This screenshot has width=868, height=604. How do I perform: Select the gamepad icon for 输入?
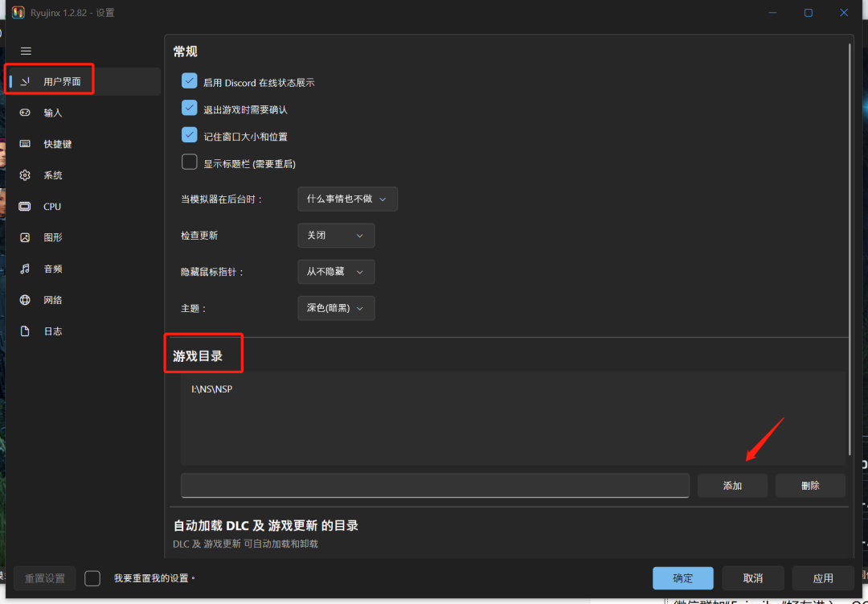click(26, 113)
